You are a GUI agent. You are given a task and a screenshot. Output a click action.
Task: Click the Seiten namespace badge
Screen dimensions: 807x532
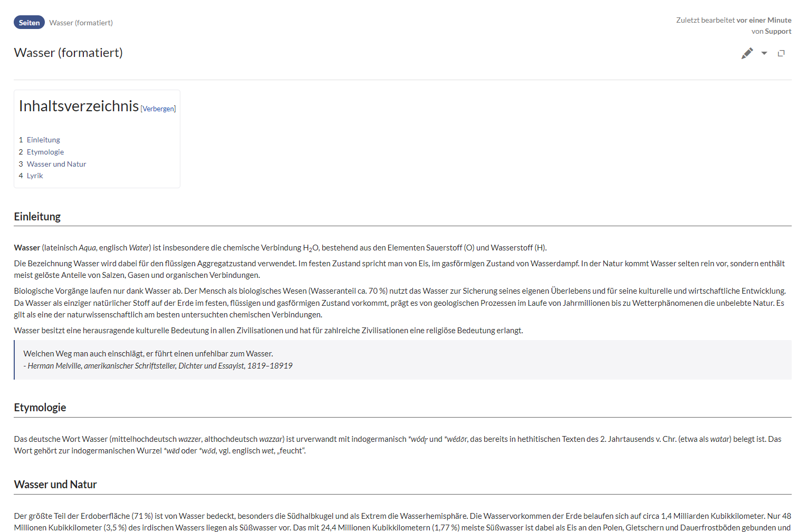click(x=29, y=23)
